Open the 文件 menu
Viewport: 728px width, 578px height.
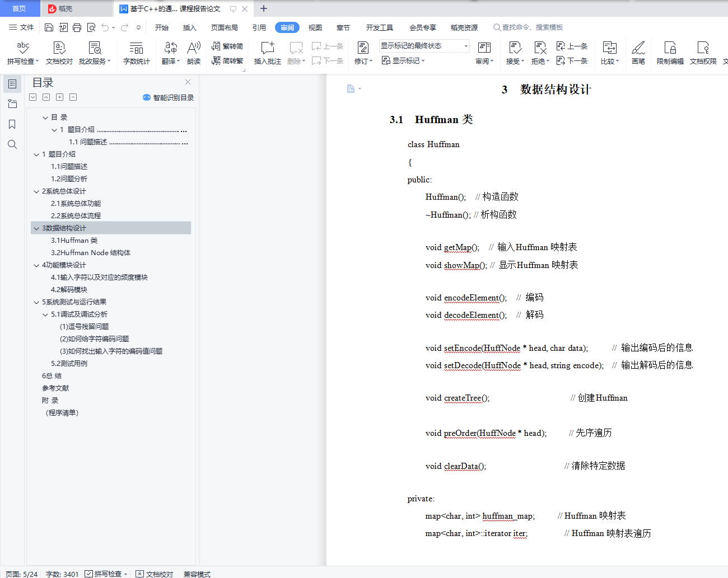pos(21,27)
